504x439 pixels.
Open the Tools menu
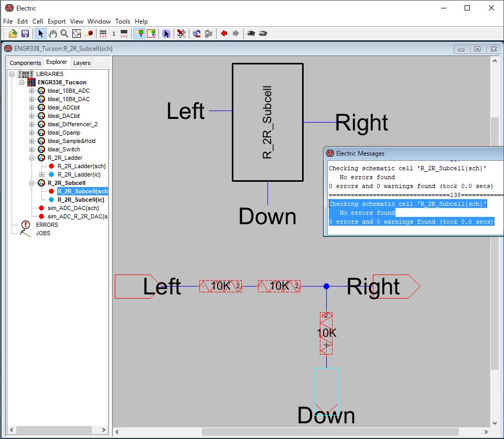click(x=122, y=21)
